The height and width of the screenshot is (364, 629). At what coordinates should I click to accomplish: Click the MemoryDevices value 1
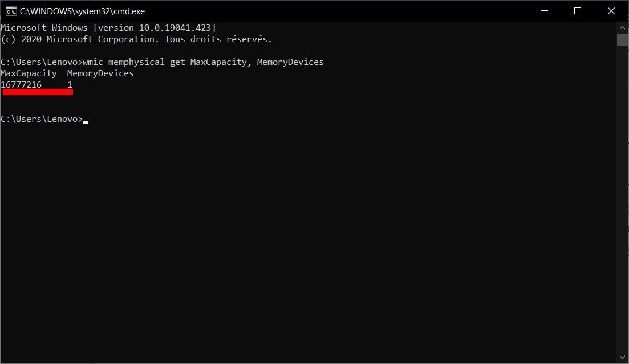pyautogui.click(x=70, y=84)
